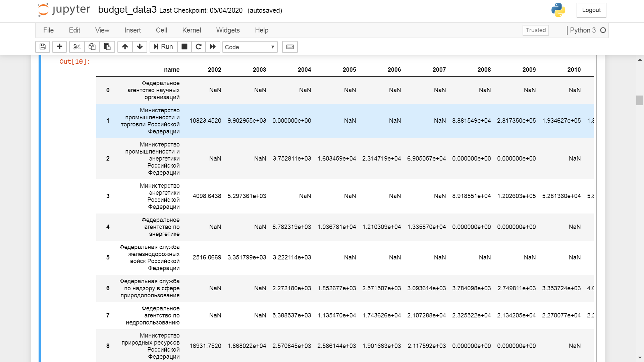Move selected cell down arrow
Image resolution: width=644 pixels, height=362 pixels.
point(140,47)
